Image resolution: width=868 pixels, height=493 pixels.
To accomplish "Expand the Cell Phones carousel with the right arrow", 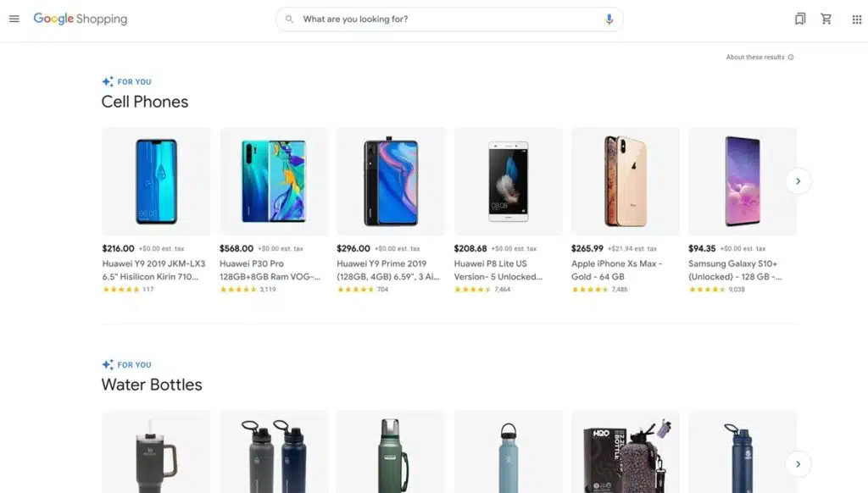I will pyautogui.click(x=798, y=180).
